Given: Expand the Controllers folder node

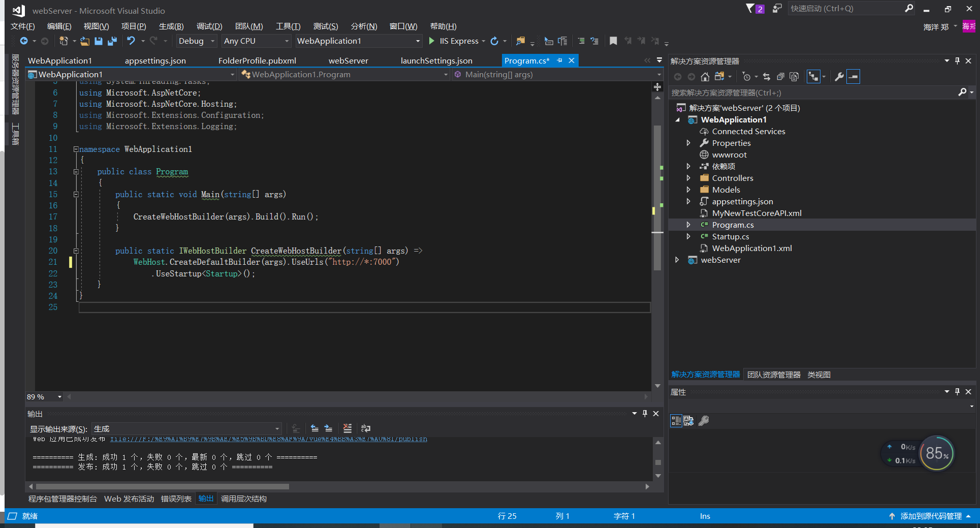Looking at the screenshot, I should click(688, 178).
